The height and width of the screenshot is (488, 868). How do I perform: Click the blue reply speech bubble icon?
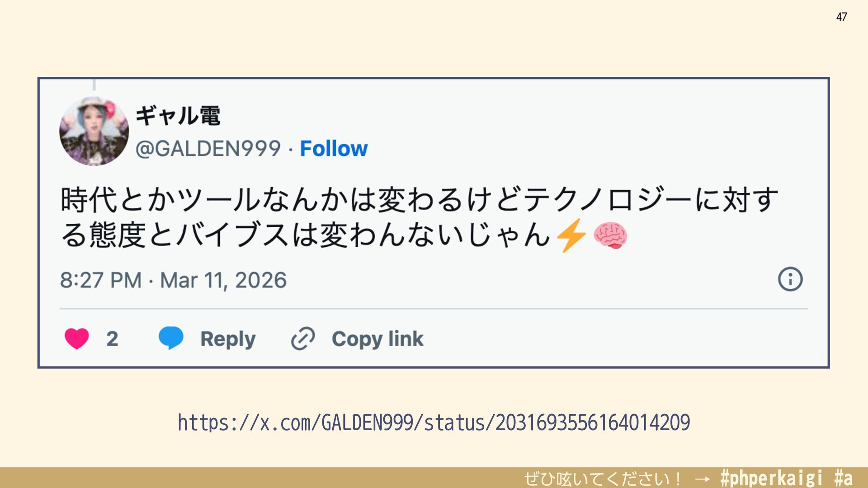coord(171,338)
